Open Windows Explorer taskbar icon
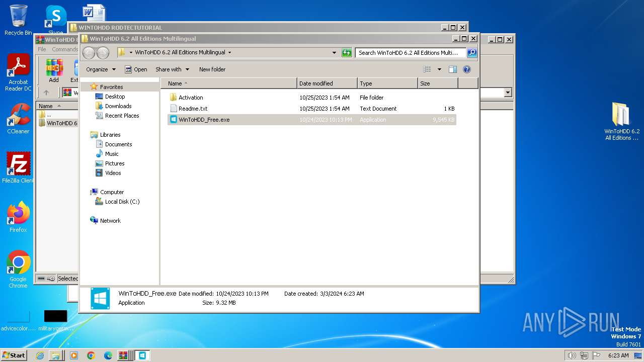The height and width of the screenshot is (362, 644). coord(56,355)
